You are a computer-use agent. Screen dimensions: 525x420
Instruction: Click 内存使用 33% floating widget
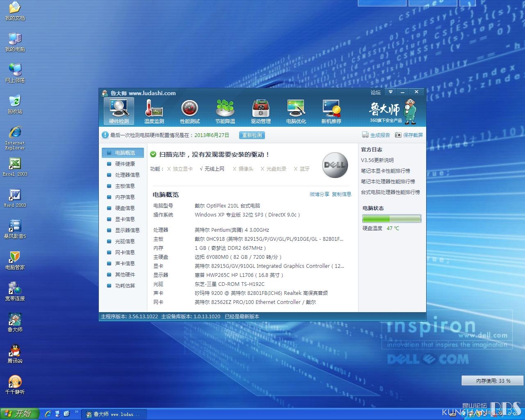click(x=493, y=381)
